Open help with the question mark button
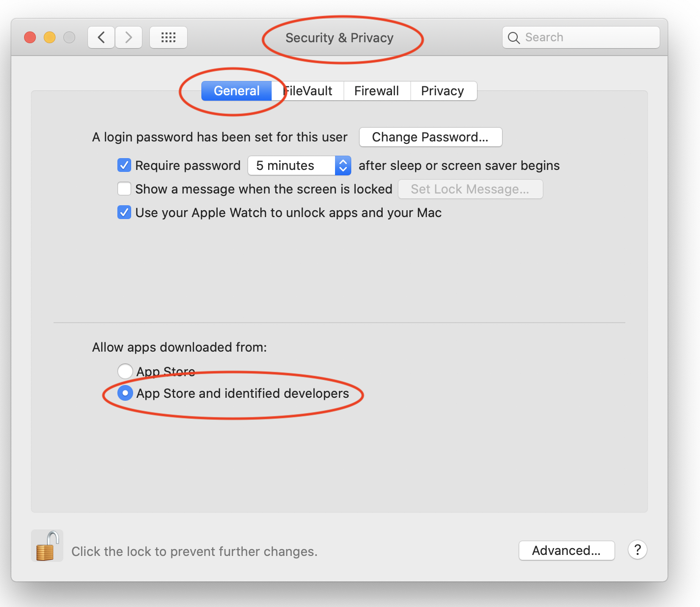The width and height of the screenshot is (700, 607). tap(638, 550)
